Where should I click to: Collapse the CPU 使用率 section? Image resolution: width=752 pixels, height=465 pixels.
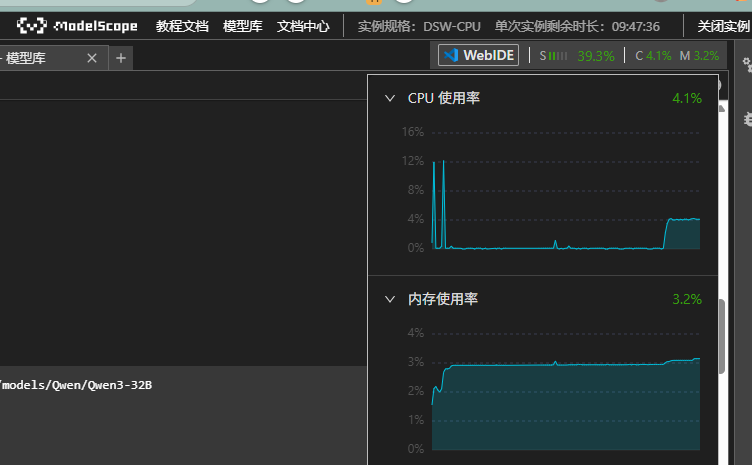(390, 98)
